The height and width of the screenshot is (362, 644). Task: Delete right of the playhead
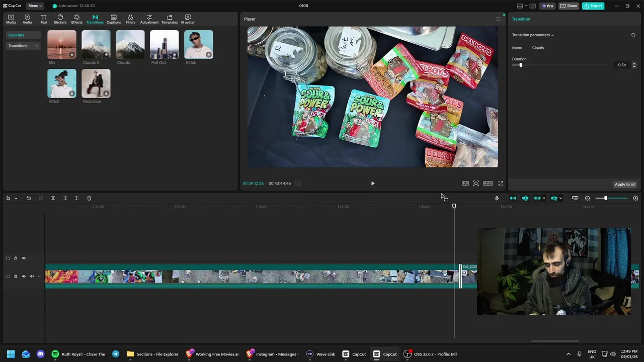tap(77, 198)
